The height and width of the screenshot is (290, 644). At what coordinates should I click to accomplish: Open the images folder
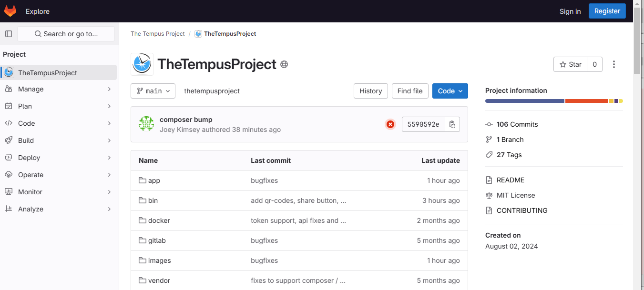(159, 260)
